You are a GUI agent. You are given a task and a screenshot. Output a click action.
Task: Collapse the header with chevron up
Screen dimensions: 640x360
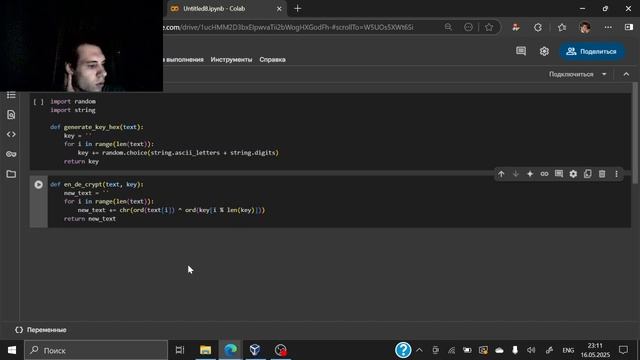click(626, 74)
